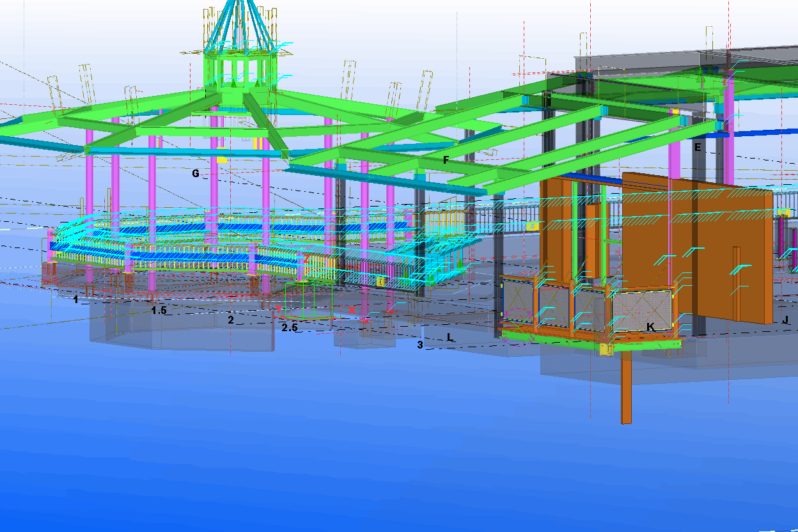798x532 pixels.
Task: Select grid line label 3
Action: tap(420, 345)
